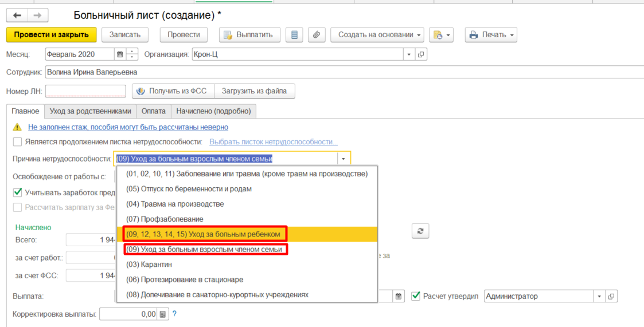The height and width of the screenshot is (327, 644).
Task: Select (04) Травма на производстве
Action: coord(247,204)
